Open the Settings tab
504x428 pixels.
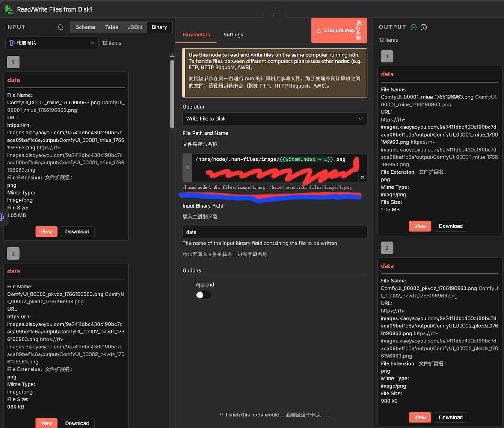233,35
